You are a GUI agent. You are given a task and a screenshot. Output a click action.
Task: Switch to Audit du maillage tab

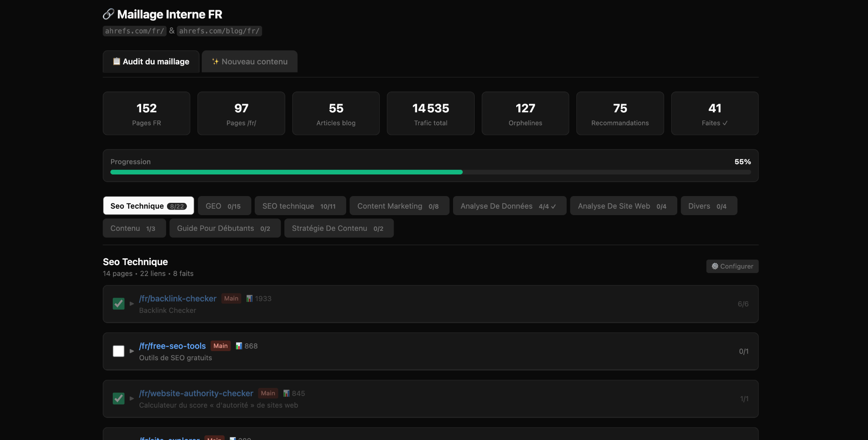(x=151, y=61)
